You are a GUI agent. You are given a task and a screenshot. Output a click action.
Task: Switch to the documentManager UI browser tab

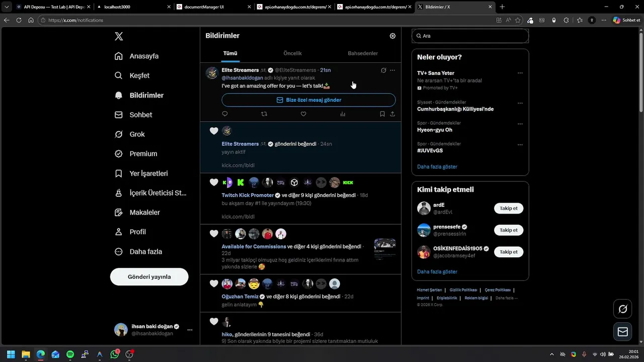pos(213,7)
